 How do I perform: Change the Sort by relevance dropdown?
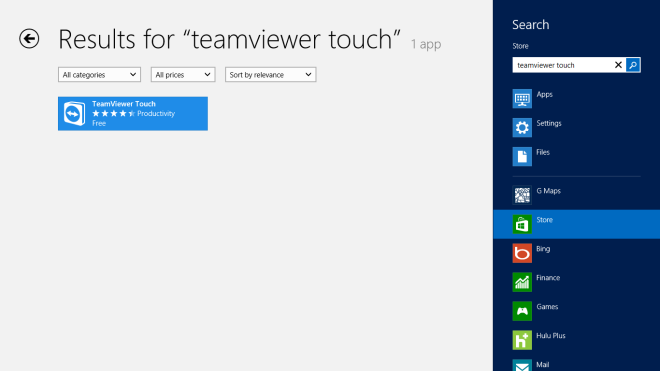[271, 75]
